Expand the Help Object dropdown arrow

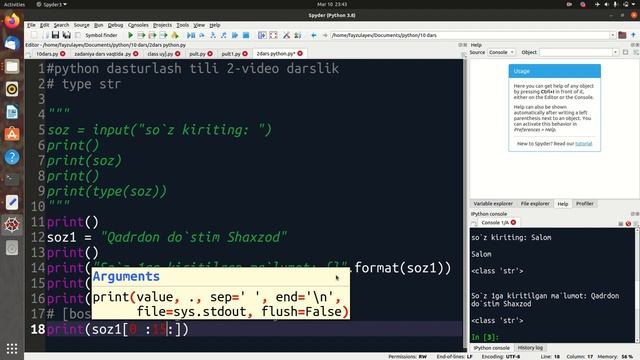(615, 52)
